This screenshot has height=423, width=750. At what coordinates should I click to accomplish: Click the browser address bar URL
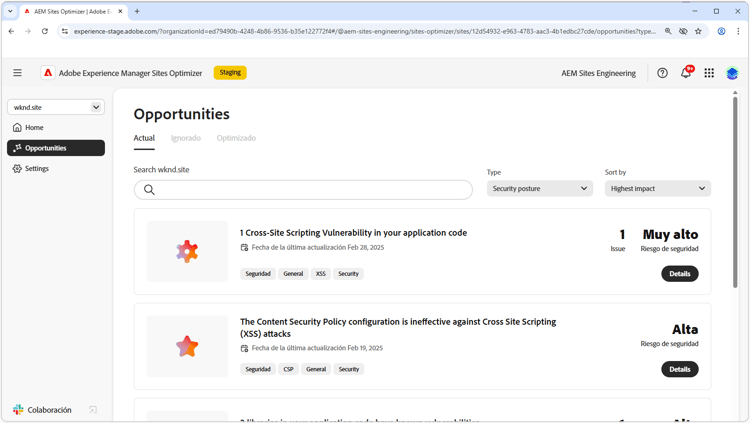tap(364, 31)
